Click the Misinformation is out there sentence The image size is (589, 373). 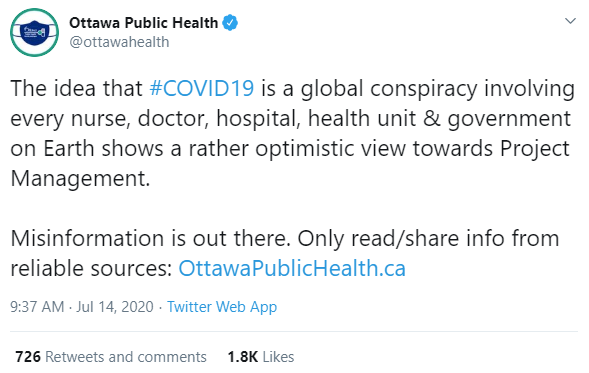pos(151,238)
